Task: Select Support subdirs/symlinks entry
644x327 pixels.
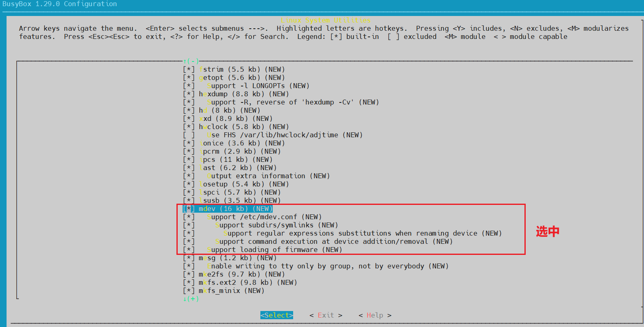Action: tap(277, 225)
